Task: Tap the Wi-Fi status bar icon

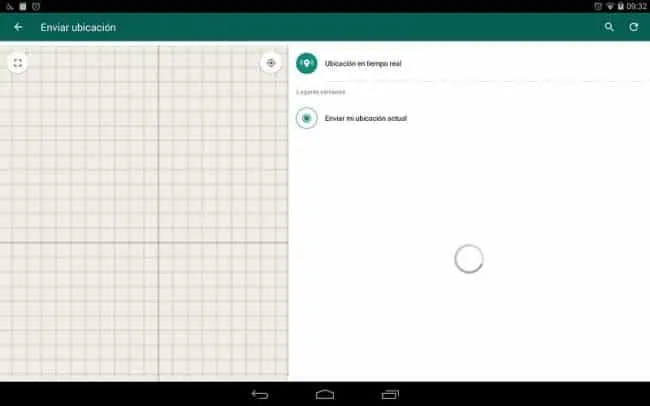Action: pos(610,6)
